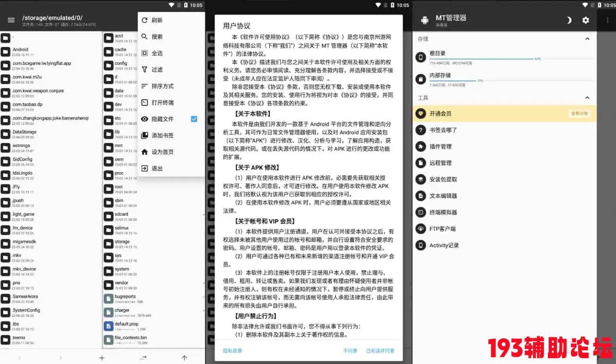
Task: Open the .DataStorage folder
Action: click(51, 134)
